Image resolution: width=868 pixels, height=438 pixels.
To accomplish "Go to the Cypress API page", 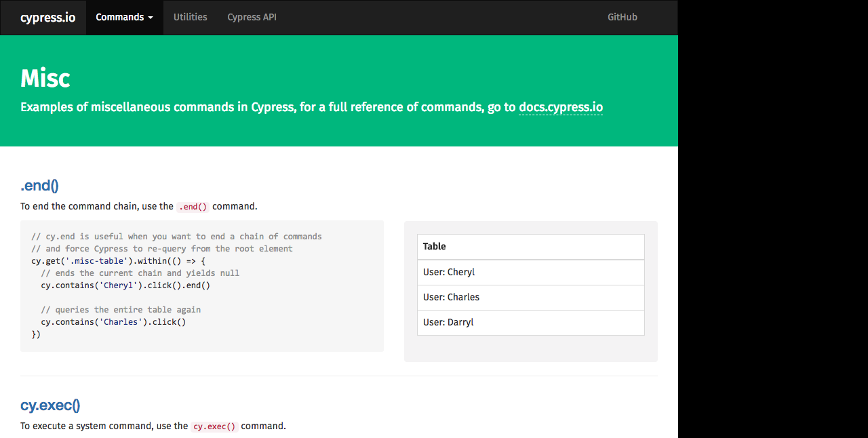I will pos(252,18).
